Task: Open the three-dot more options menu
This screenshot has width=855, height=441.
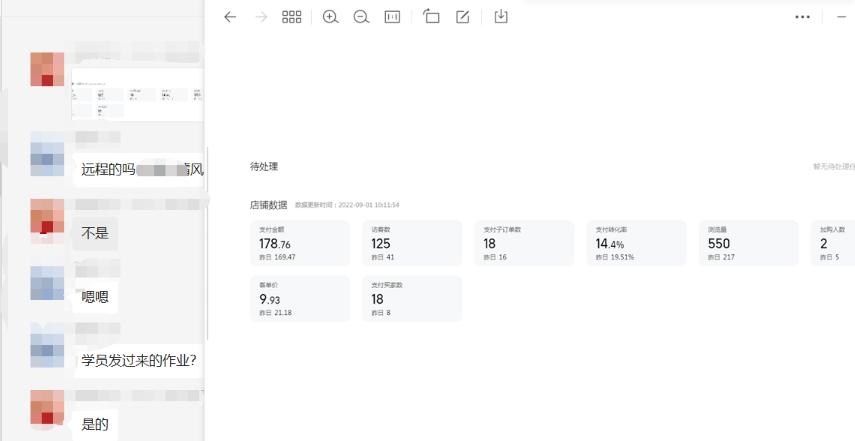Action: 802,17
